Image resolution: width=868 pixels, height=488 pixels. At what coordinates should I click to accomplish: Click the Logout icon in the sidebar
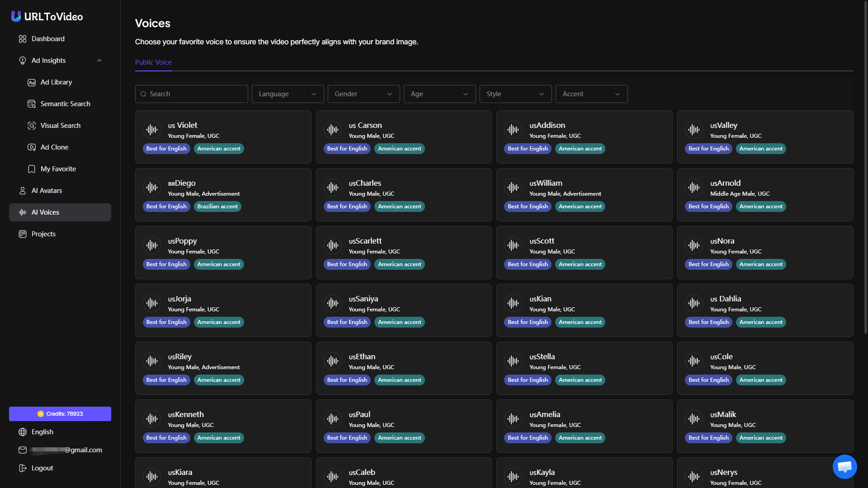23,468
